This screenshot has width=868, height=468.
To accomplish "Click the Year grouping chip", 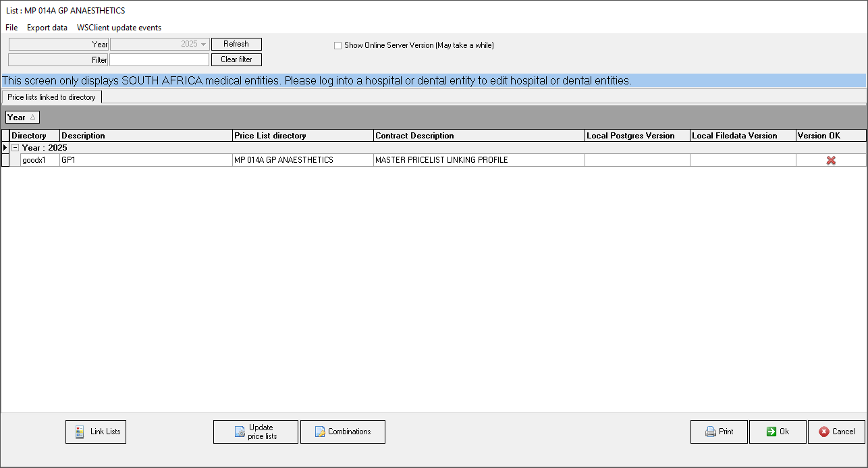I will click(22, 118).
